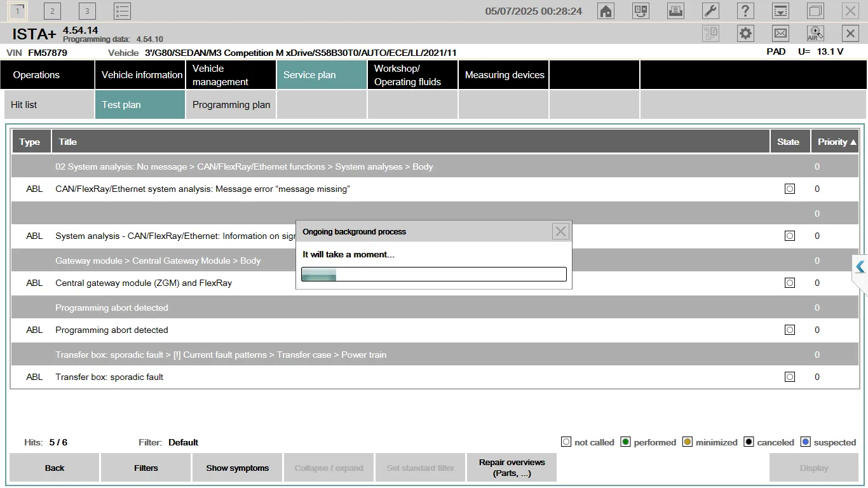The image size is (868, 488).
Task: Open Workshop/Operating fluids tab
Action: pyautogui.click(x=412, y=75)
